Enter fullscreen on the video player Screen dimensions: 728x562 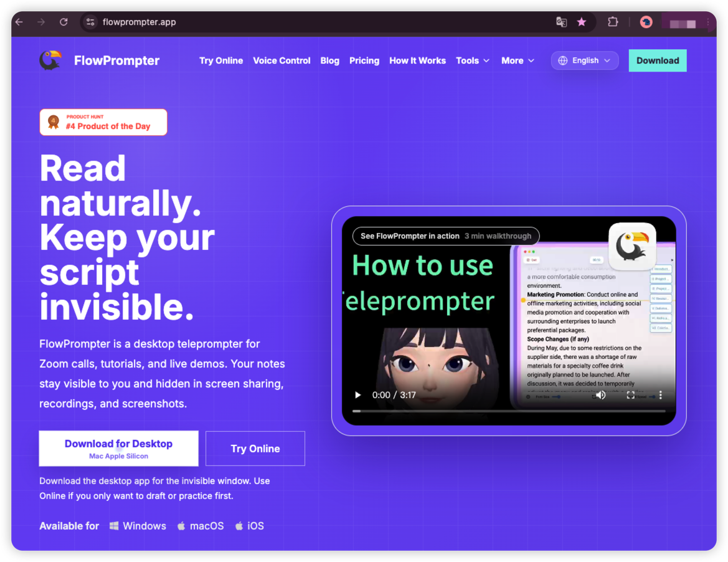click(x=630, y=395)
